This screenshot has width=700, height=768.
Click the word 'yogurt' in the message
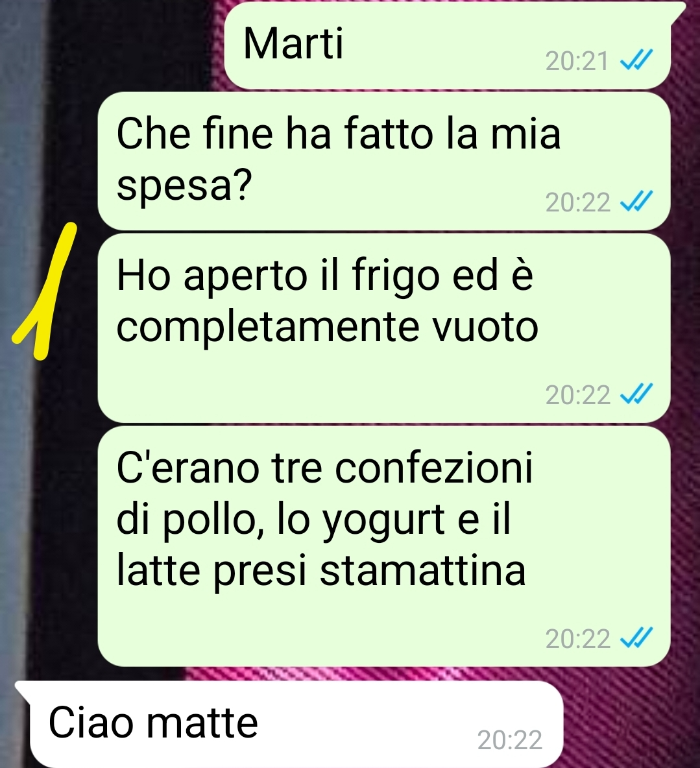click(x=383, y=521)
